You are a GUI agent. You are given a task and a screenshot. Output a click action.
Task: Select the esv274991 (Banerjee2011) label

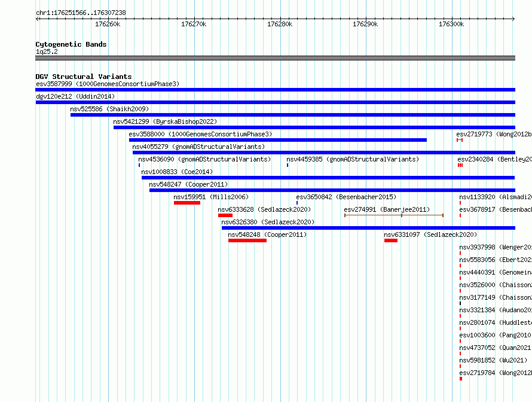[x=387, y=209]
